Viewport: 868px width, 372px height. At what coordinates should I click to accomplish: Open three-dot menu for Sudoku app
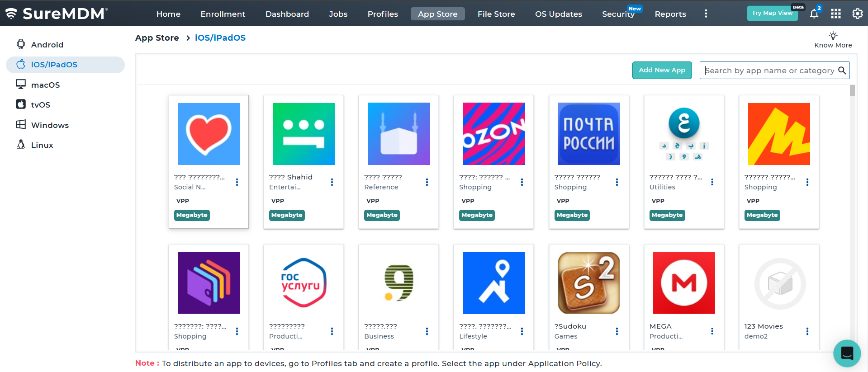coord(617,331)
